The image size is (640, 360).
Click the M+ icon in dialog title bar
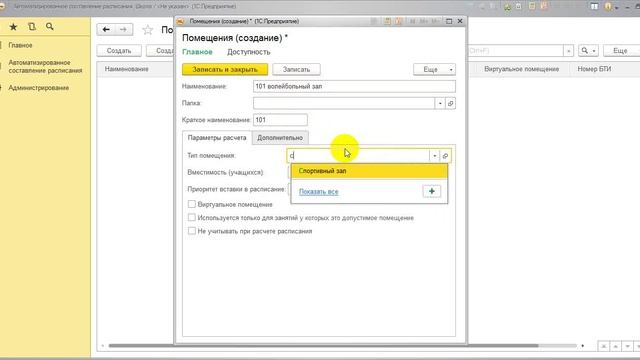click(x=424, y=21)
